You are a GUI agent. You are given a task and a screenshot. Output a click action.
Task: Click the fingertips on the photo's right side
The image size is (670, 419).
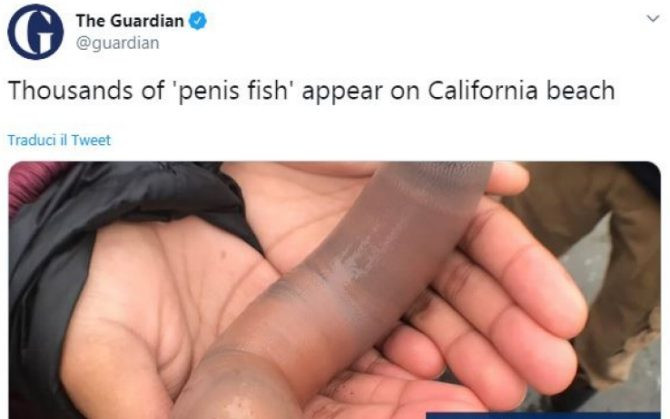tap(534, 299)
